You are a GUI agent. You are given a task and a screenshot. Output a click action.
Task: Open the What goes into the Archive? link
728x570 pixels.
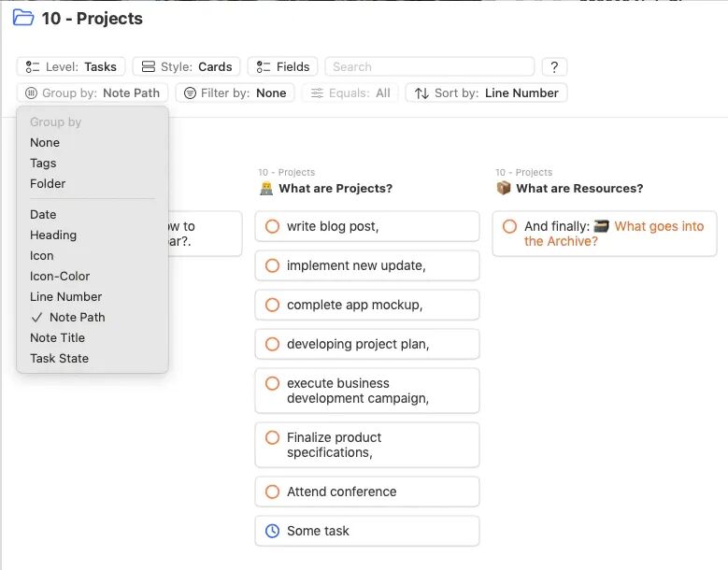pyautogui.click(x=614, y=234)
